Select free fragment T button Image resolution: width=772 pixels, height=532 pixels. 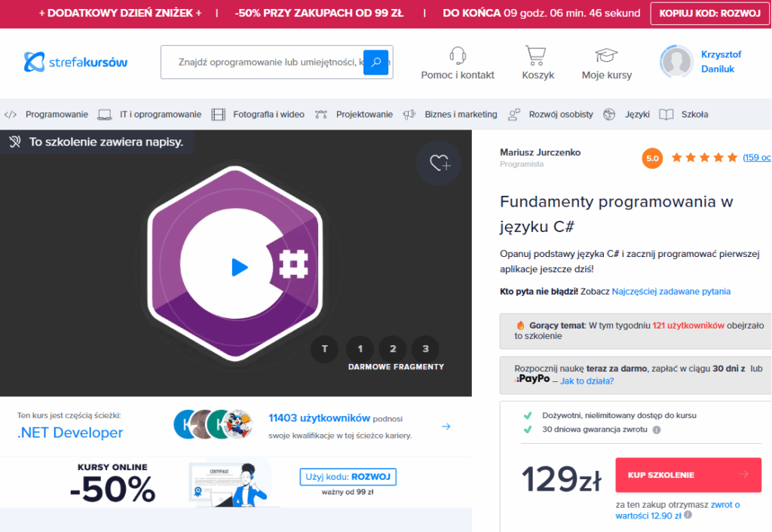324,349
